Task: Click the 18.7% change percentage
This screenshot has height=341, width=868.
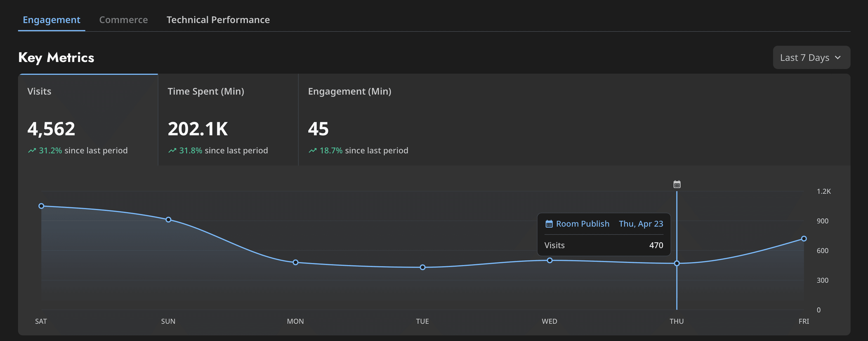Action: (x=331, y=150)
